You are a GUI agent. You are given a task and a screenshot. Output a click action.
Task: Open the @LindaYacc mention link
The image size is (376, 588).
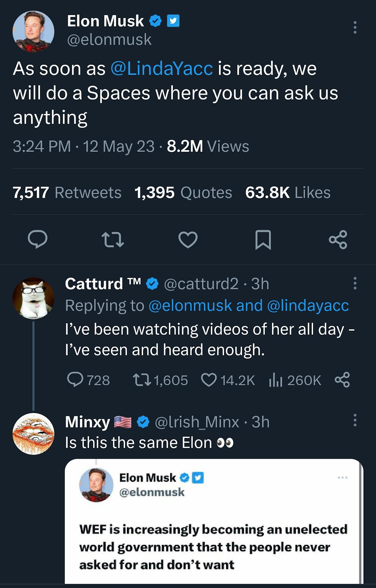coord(162,69)
